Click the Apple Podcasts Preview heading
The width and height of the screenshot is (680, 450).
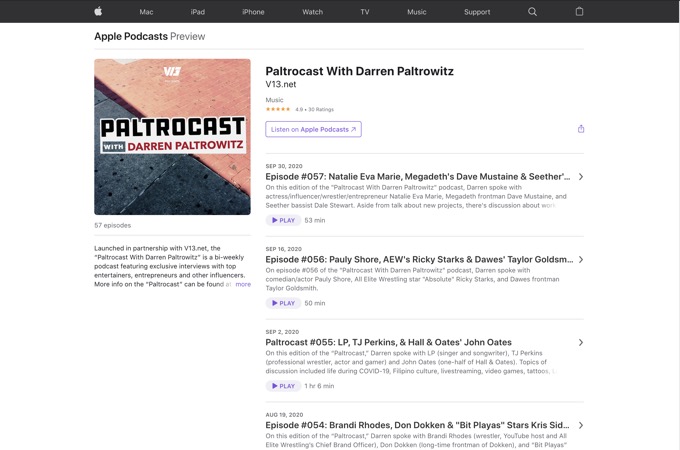[x=150, y=36]
